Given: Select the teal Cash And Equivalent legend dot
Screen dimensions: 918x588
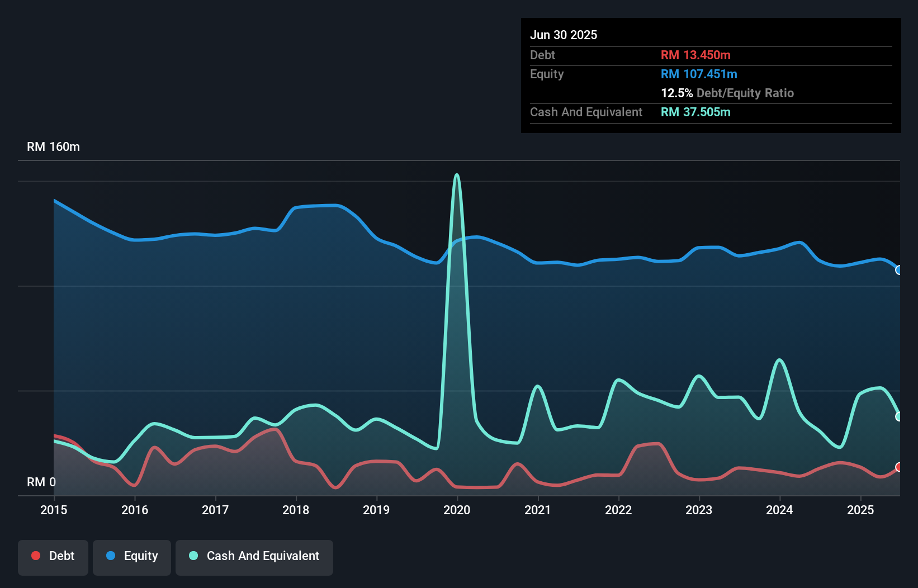Looking at the screenshot, I should point(192,556).
